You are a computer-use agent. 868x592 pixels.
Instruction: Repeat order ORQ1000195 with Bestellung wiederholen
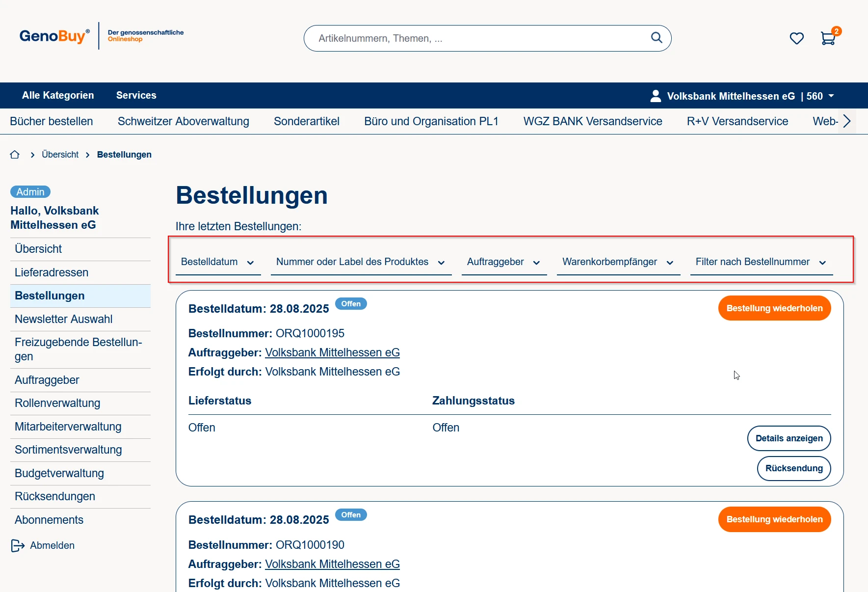tap(774, 308)
